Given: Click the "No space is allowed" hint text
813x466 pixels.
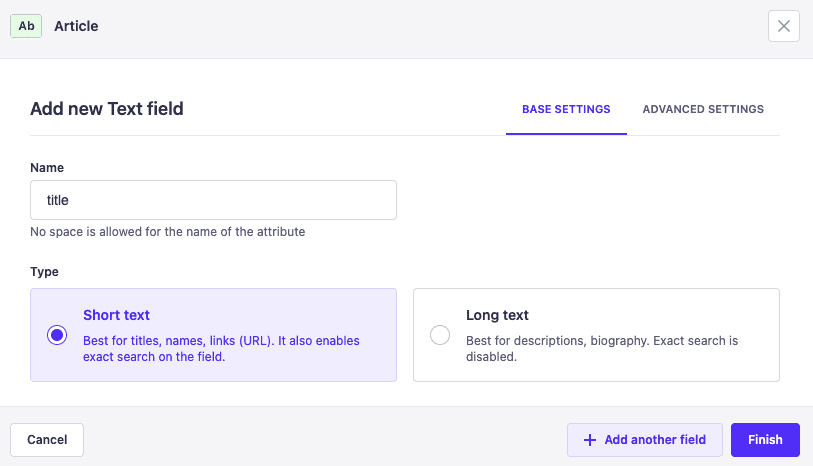Looking at the screenshot, I should click(167, 232).
